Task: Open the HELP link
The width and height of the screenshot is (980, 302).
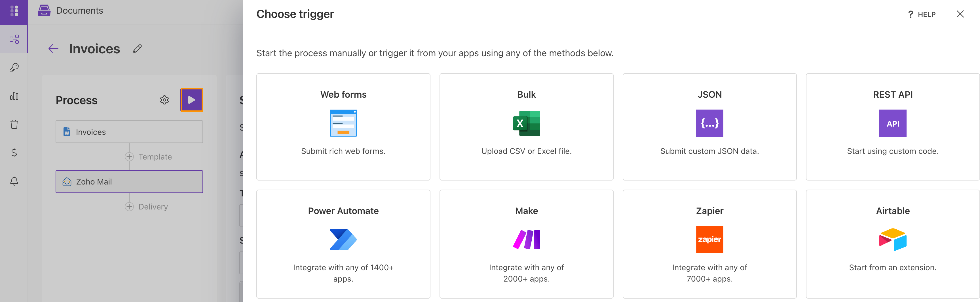Action: [x=922, y=14]
